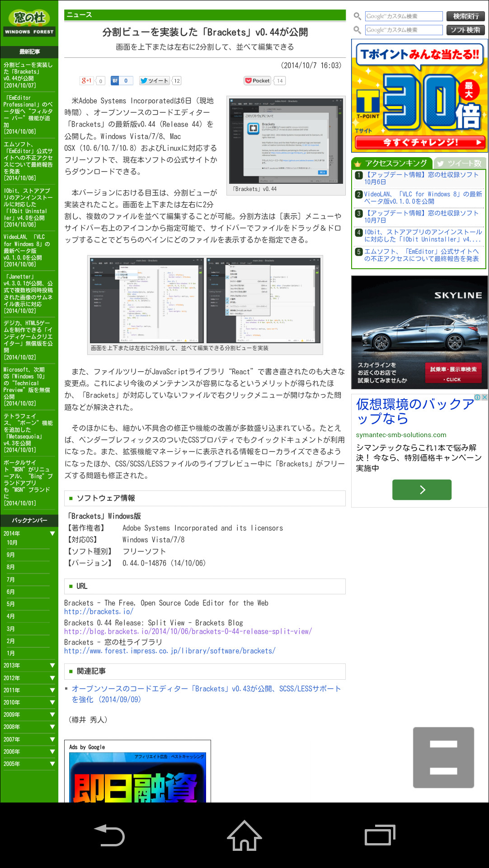The image size is (489, 868).
Task: Open the http://brackets.io/ link
Action: click(99, 612)
